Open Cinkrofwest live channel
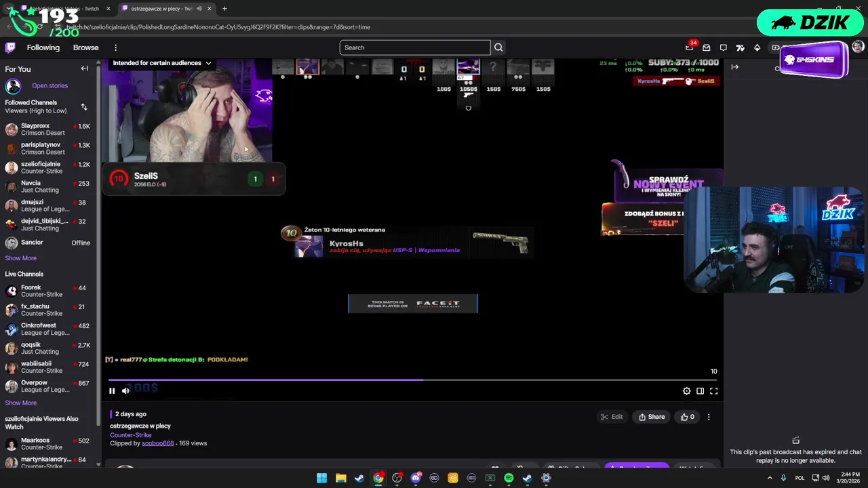Viewport: 868px width, 488px height. click(x=47, y=329)
